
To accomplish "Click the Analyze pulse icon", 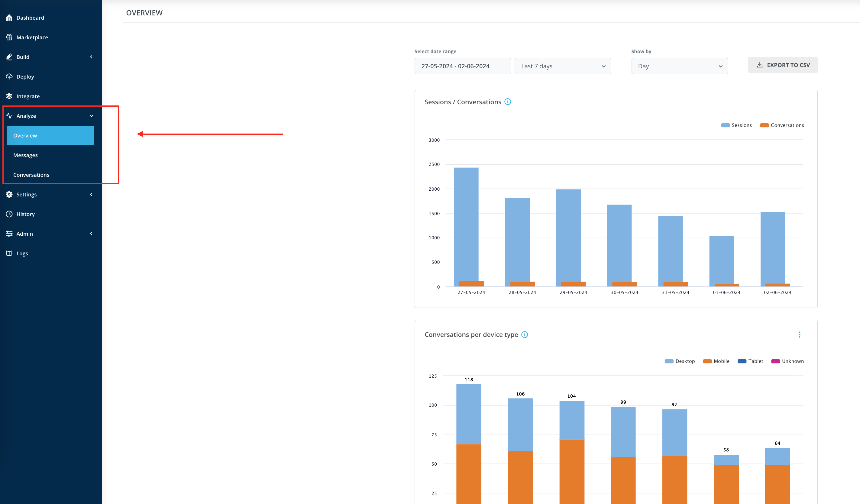I will 9,116.
